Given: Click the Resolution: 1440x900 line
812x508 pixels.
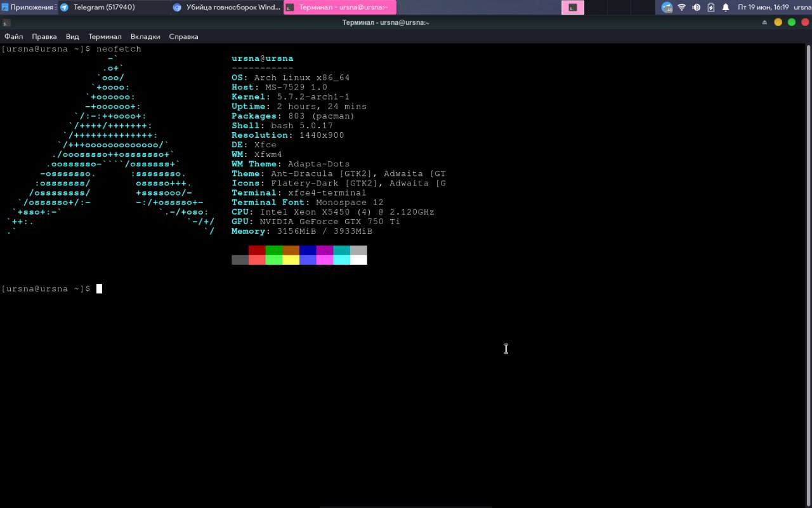Looking at the screenshot, I should 288,135.
